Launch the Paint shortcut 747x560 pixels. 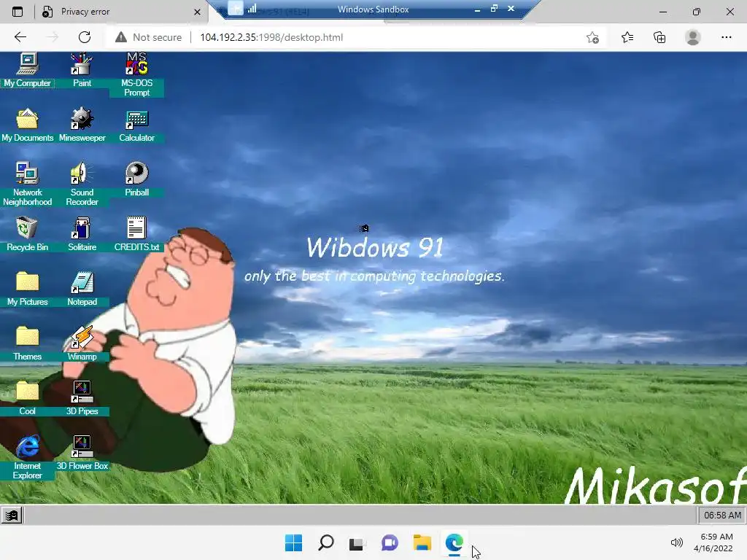82,70
